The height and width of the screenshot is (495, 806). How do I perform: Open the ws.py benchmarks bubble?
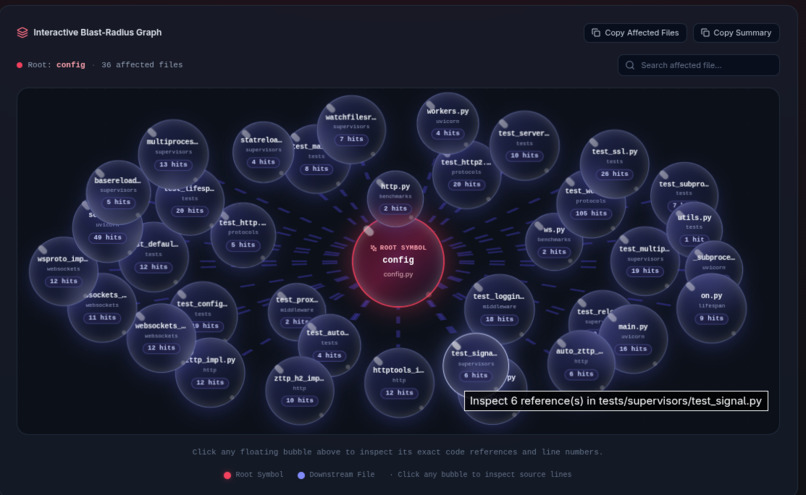554,242
